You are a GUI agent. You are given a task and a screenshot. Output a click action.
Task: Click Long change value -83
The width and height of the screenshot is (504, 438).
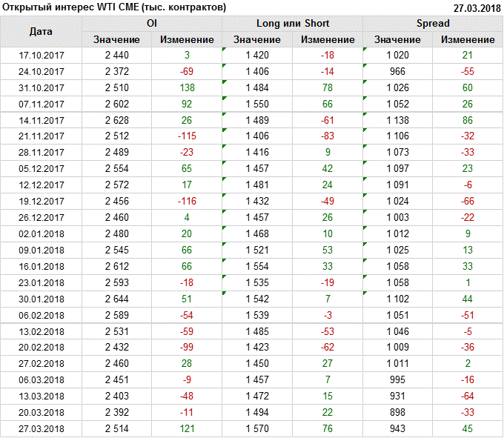click(327, 136)
